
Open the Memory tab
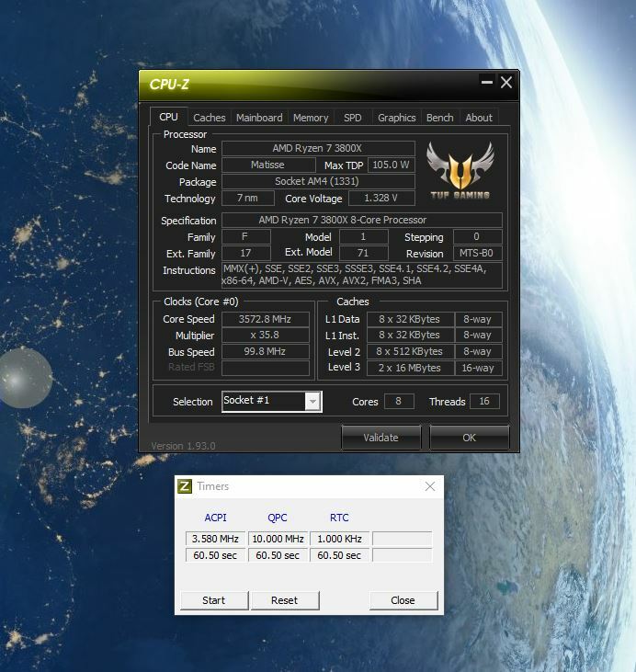pyautogui.click(x=311, y=118)
